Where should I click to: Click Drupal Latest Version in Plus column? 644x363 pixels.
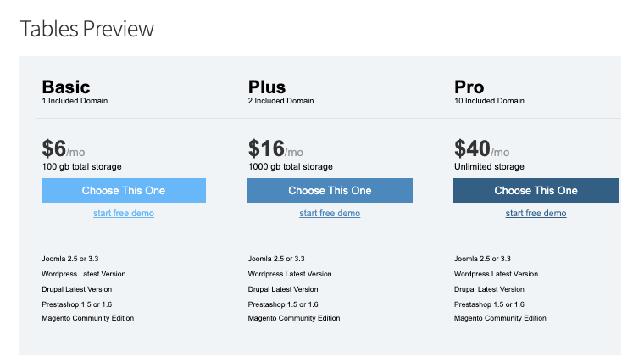pos(283,289)
